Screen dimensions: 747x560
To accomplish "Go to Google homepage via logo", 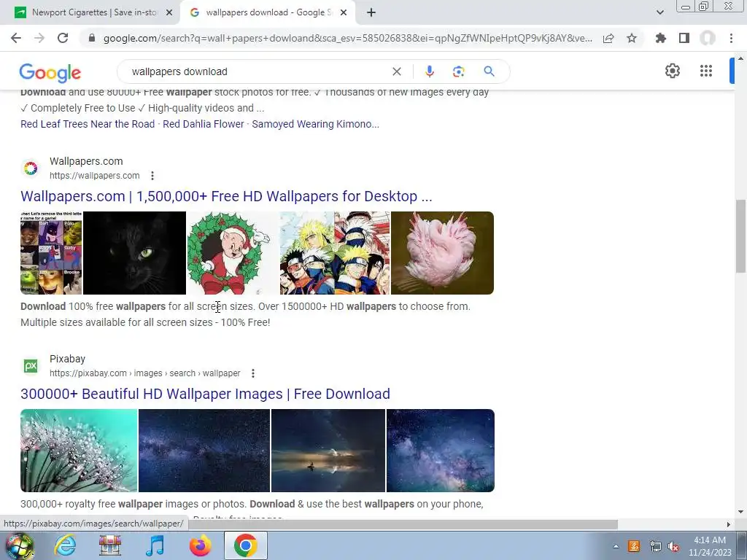I will tap(50, 72).
